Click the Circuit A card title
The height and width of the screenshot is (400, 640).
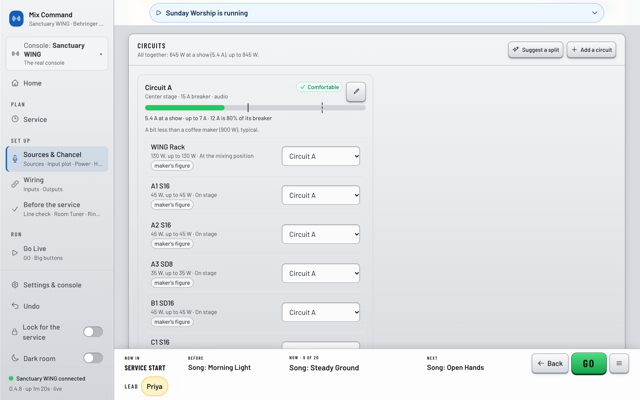pyautogui.click(x=158, y=88)
